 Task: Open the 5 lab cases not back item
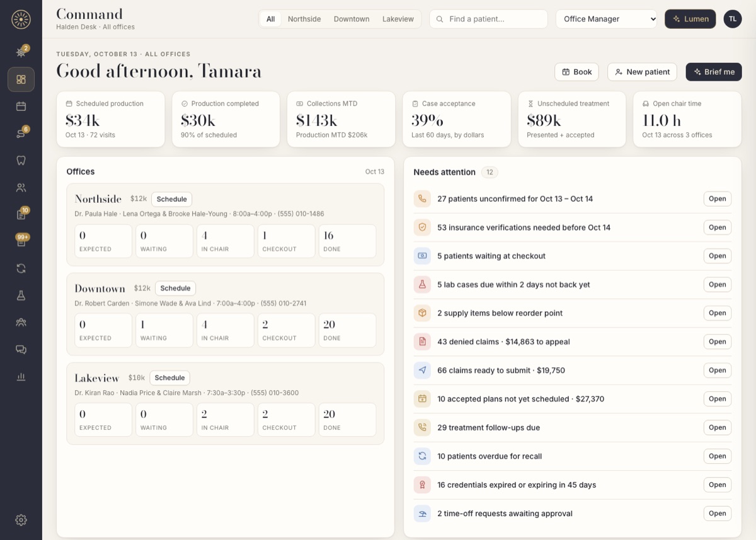(718, 284)
